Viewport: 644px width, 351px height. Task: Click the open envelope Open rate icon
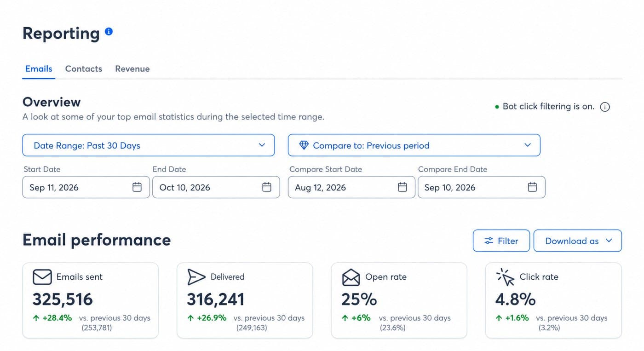[351, 277]
